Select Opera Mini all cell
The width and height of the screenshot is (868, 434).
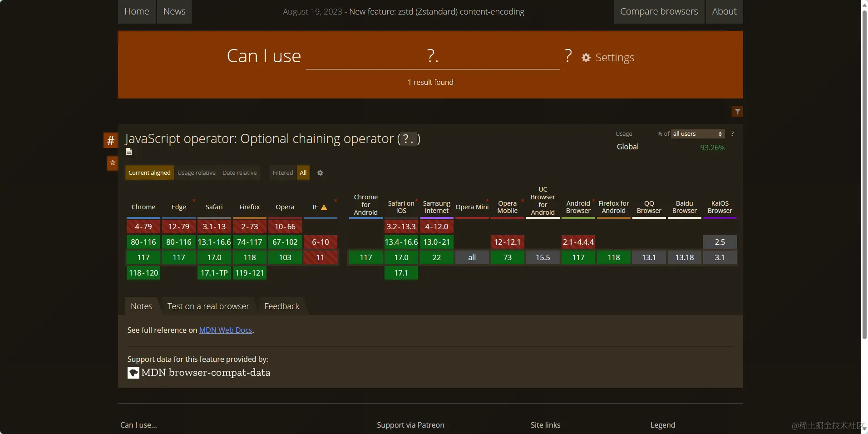472,257
